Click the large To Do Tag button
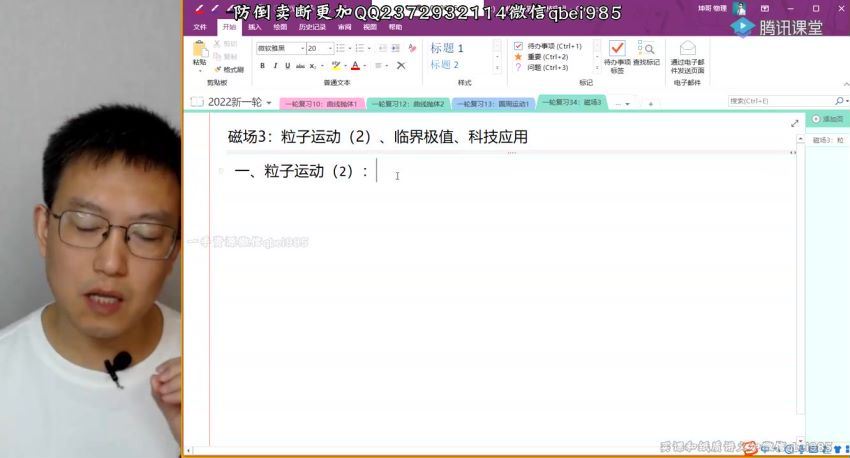Image resolution: width=850 pixels, height=458 pixels. [617, 56]
